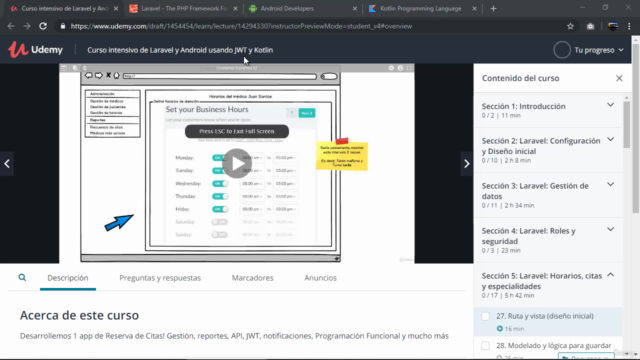Click the profile avatar in Chrome toolbar
Image resolution: width=640 pixels, height=360 pixels.
(x=613, y=26)
